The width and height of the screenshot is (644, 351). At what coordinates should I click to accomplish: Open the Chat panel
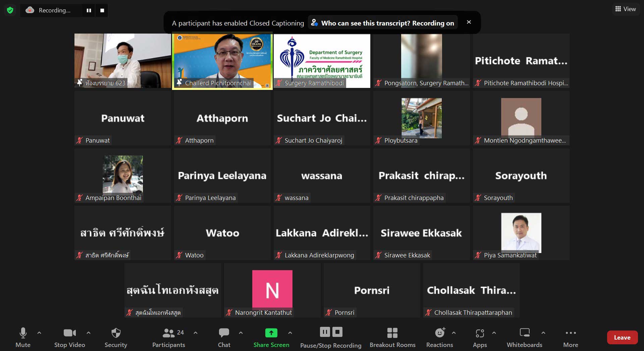coord(224,333)
